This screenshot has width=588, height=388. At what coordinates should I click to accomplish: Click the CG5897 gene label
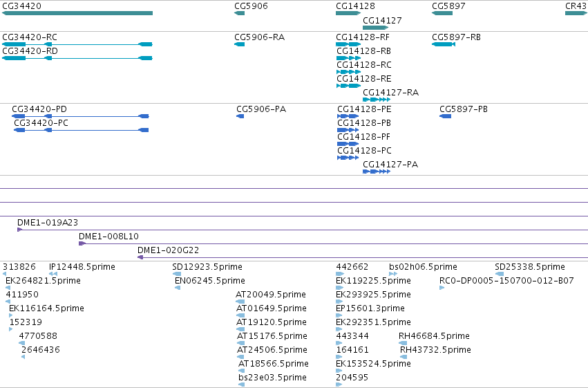448,6
